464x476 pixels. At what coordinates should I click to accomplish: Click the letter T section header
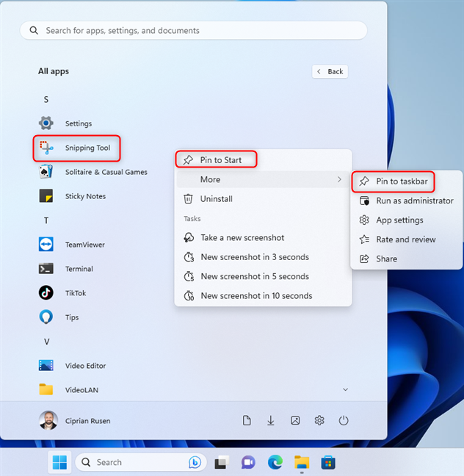[x=46, y=220]
